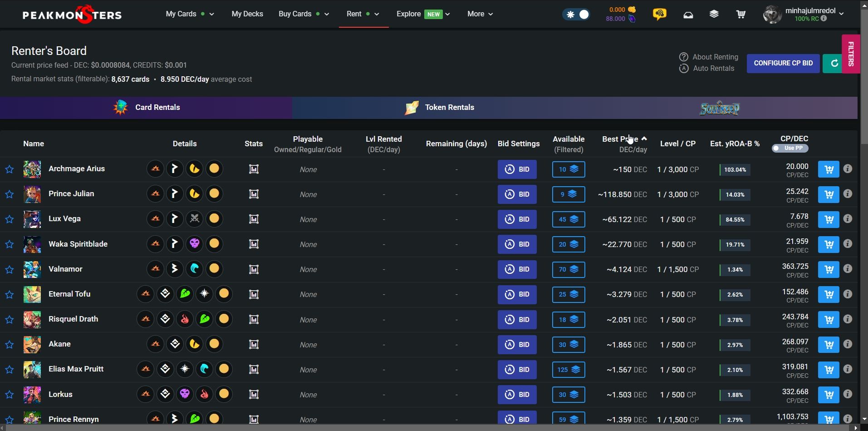868x431 pixels.
Task: Click the 103.04% yROA bar for Archmage Arius
Action: tap(735, 170)
